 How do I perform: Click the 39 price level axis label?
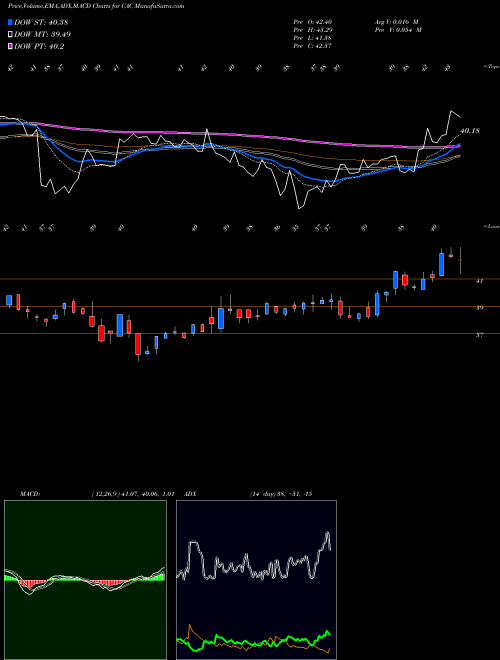[x=479, y=308]
